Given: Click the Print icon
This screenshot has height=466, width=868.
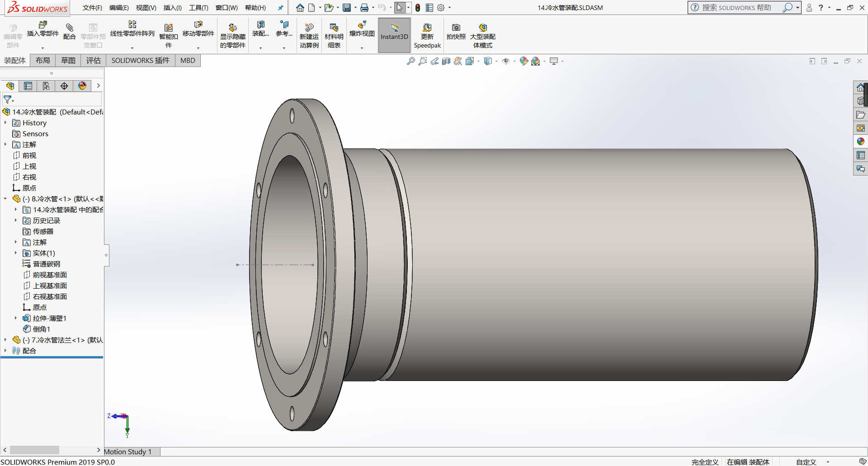Looking at the screenshot, I should click(364, 8).
